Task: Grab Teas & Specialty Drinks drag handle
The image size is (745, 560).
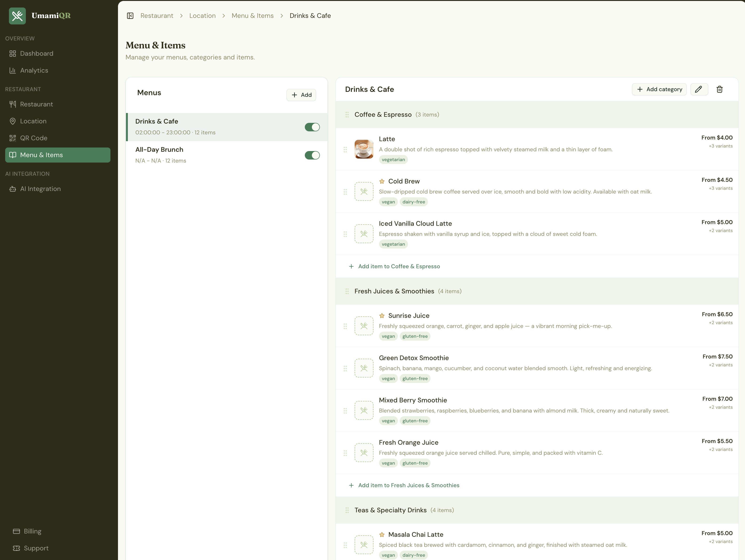Action: tap(347, 510)
